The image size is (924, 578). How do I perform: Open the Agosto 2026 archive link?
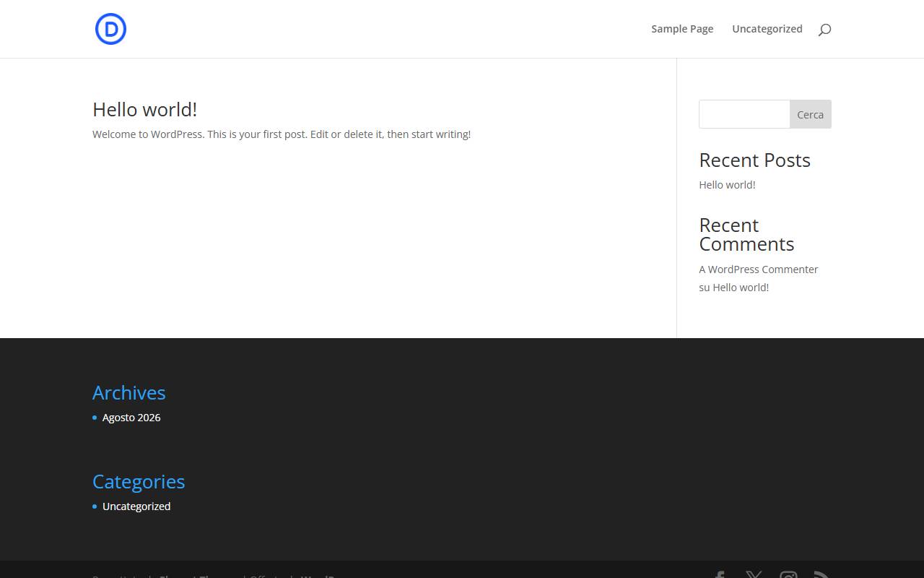[131, 418]
